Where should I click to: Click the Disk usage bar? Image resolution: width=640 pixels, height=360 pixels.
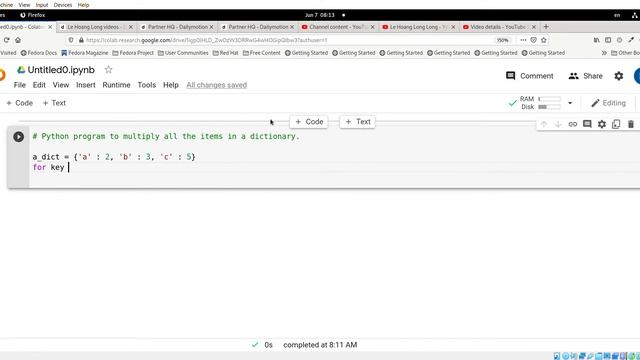click(x=549, y=107)
